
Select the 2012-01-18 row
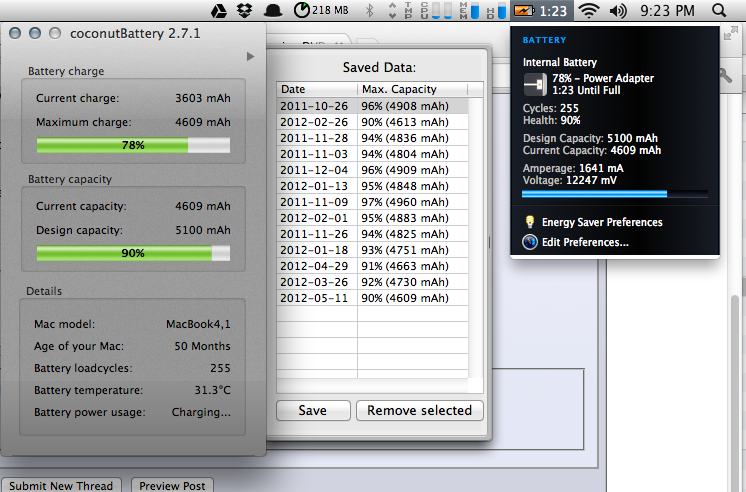pyautogui.click(x=373, y=250)
